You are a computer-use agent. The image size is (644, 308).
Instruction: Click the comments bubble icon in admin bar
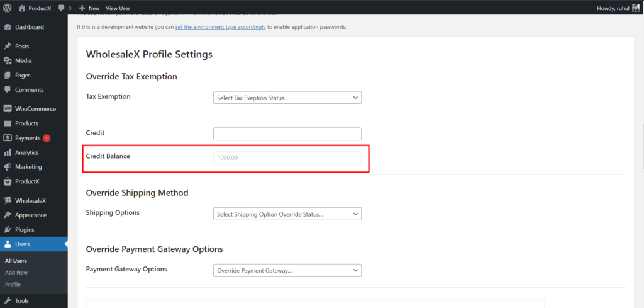(62, 8)
